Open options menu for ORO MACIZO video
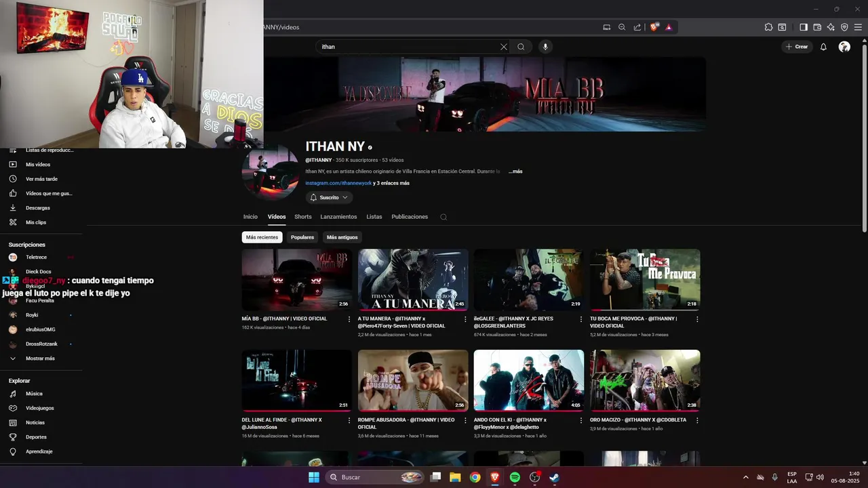 (x=697, y=420)
